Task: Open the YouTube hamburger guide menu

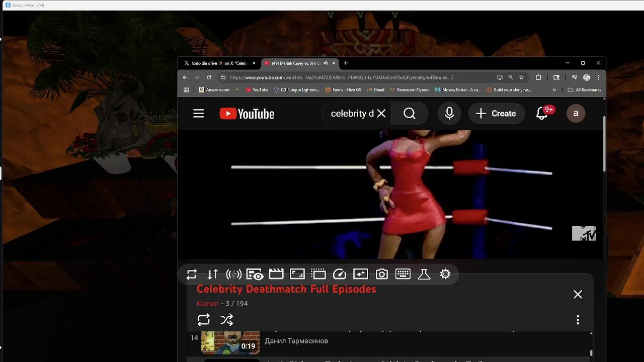Action: pos(199,114)
